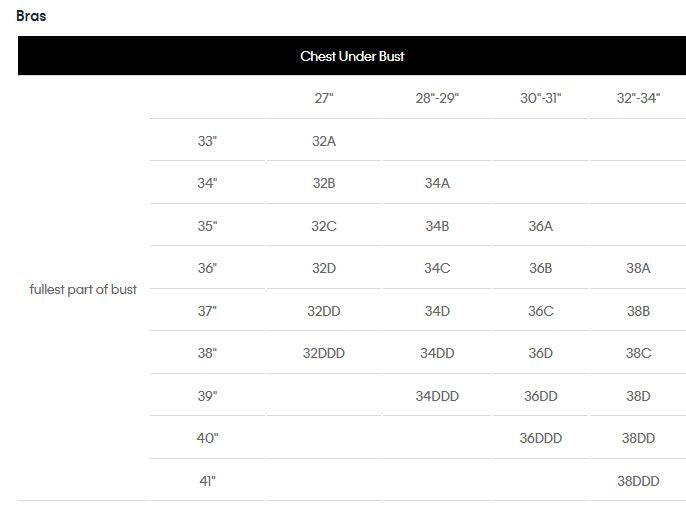Click the 38DDD size cell

(x=639, y=481)
